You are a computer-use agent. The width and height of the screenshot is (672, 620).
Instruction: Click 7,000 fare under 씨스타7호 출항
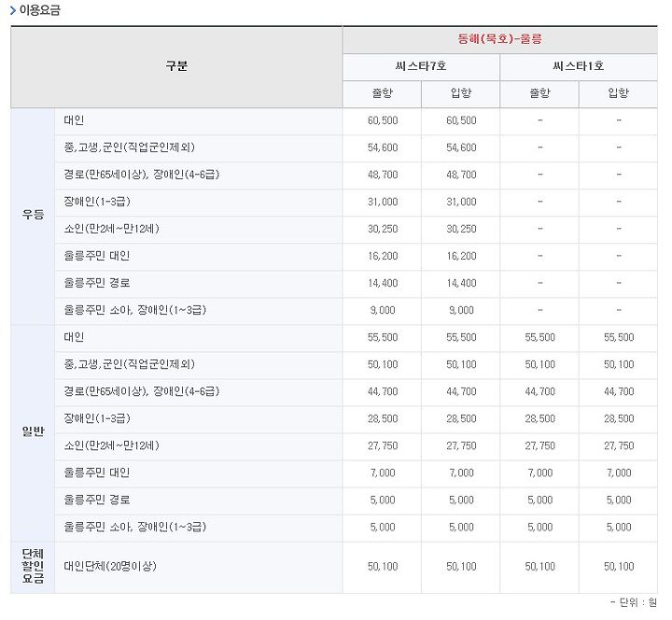[x=383, y=472]
